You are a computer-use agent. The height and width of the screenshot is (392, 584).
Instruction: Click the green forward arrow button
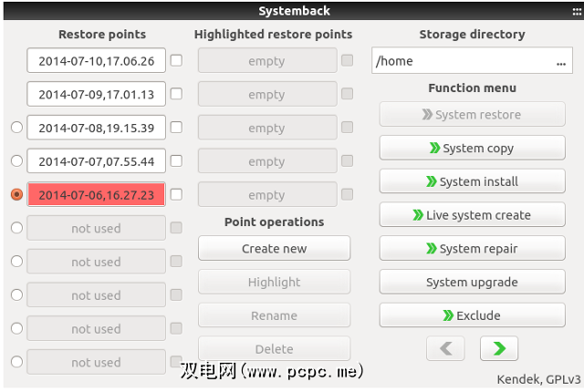coord(498,348)
